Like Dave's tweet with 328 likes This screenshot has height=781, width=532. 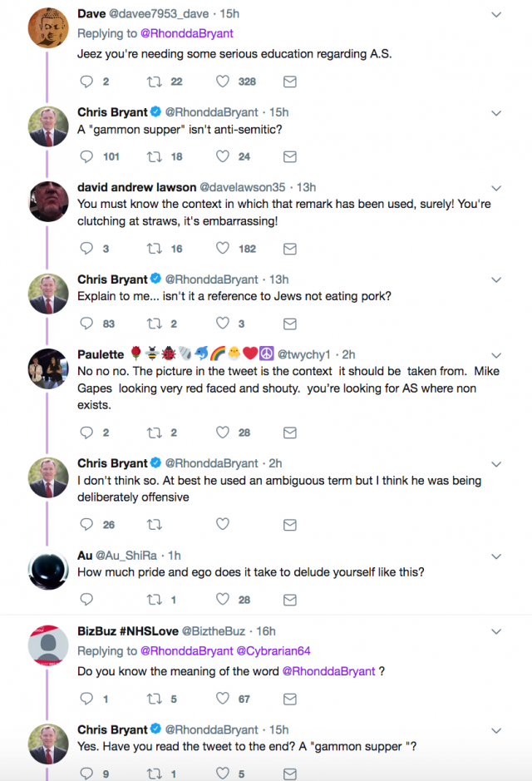pyautogui.click(x=223, y=82)
